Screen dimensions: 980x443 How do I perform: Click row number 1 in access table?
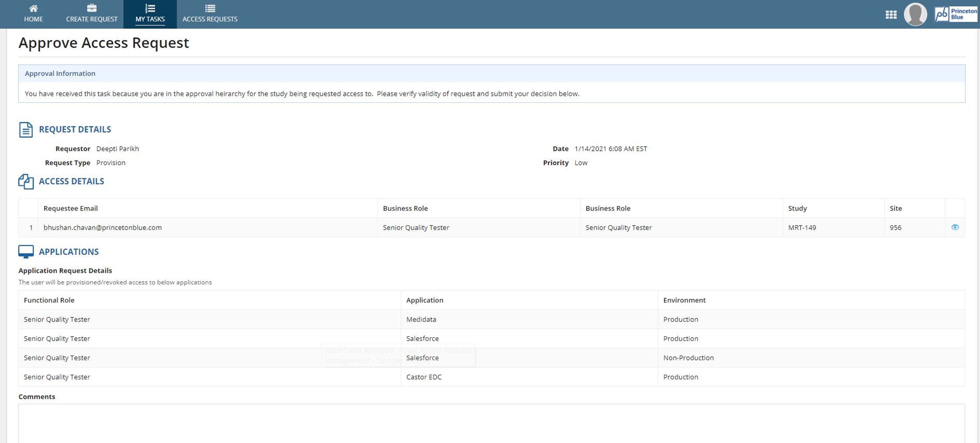click(x=31, y=227)
